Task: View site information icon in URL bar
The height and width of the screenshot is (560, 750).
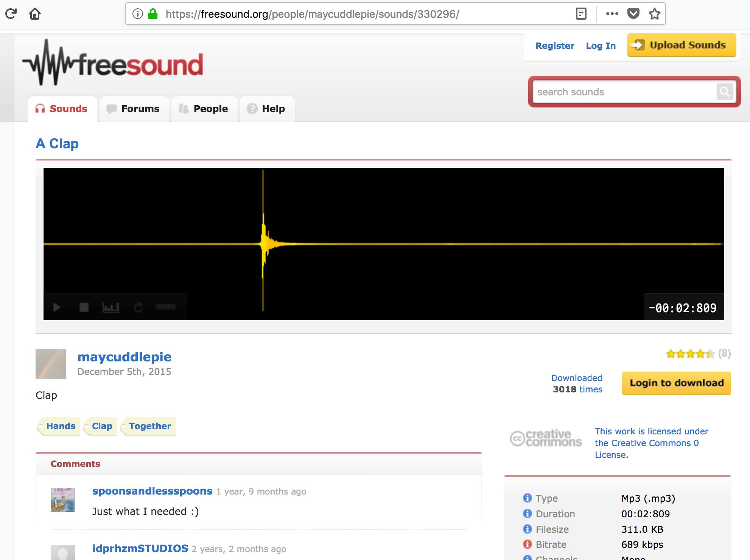Action: 138,14
